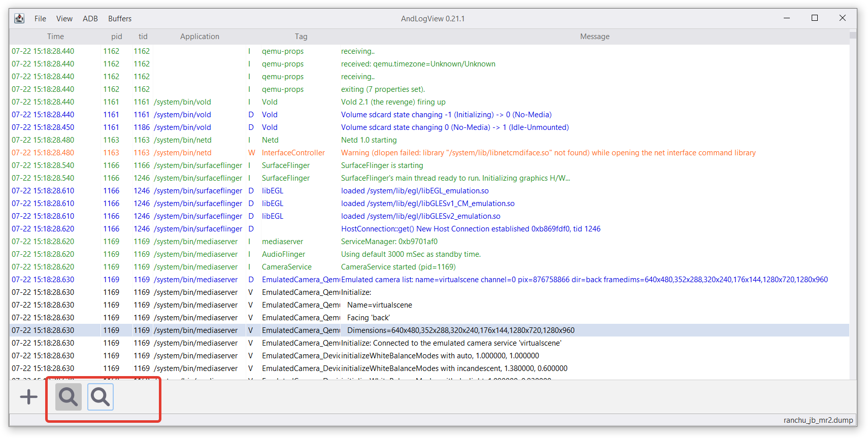Select row 'loaded /system/lib/egl/libGLESv2_emulation.so'

(x=429, y=216)
